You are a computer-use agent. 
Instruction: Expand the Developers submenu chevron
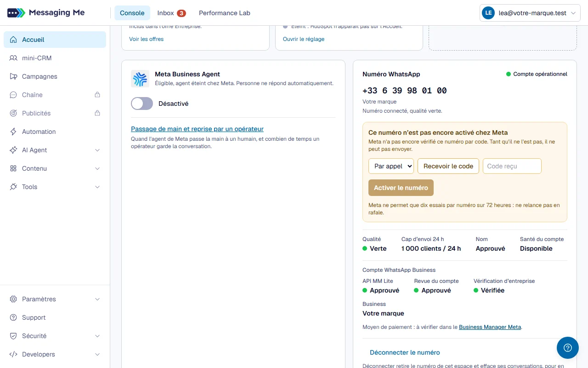tap(97, 354)
